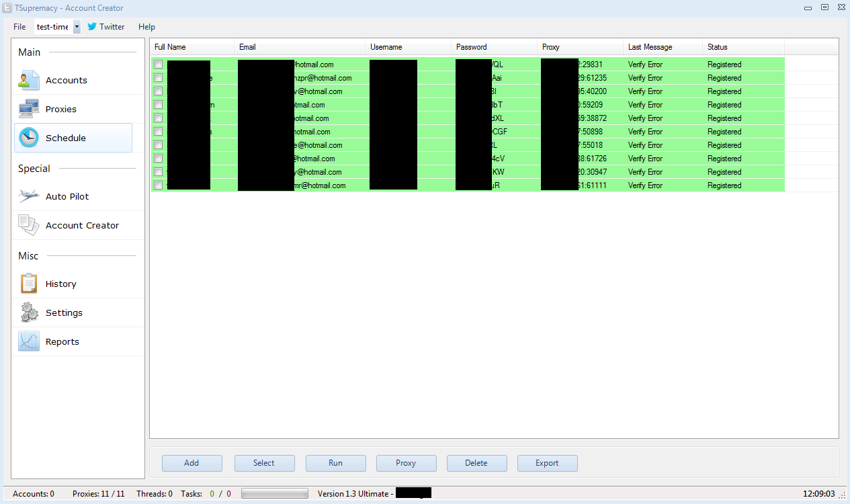Screen dimensions: 850x504
Task: Tick checkbox for row with proxy ending 61111
Action: click(x=158, y=185)
